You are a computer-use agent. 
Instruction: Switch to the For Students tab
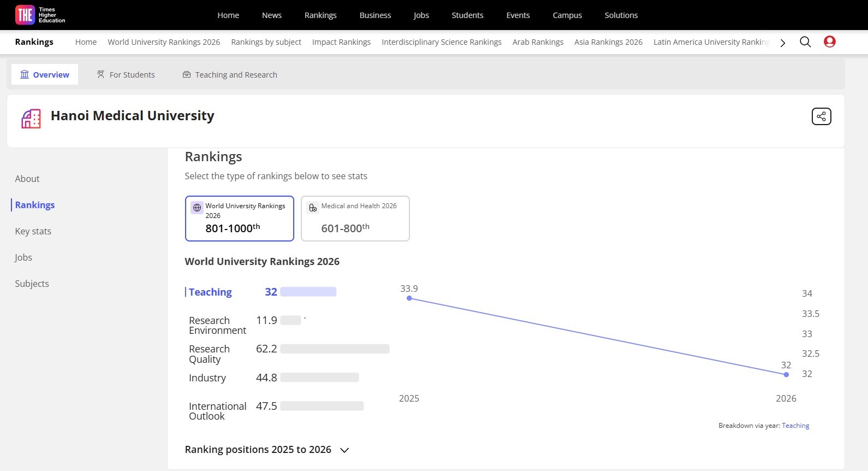point(126,74)
